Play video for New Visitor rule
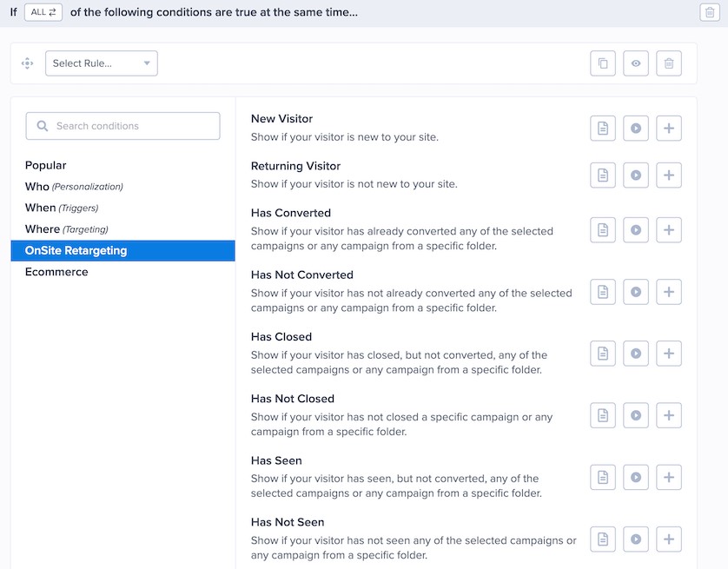 click(x=636, y=128)
